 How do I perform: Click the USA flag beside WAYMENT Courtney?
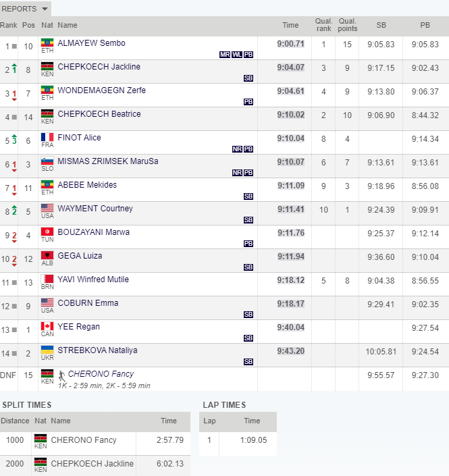tap(47, 208)
